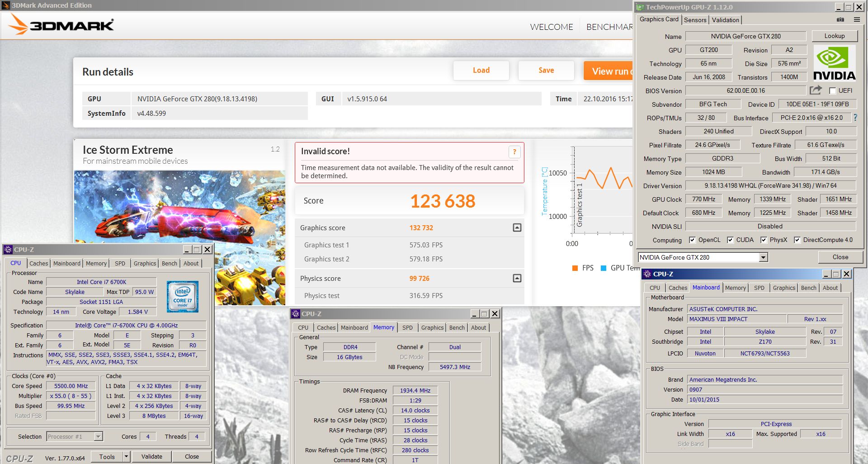The image size is (868, 464).
Task: Click the Graphics test 1 row
Action: [x=410, y=245]
